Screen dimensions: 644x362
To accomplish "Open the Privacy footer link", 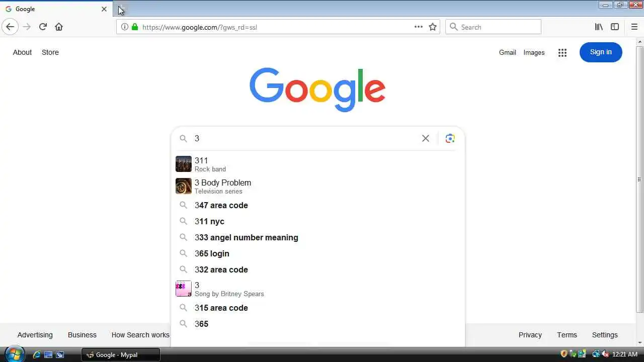I will 530,335.
